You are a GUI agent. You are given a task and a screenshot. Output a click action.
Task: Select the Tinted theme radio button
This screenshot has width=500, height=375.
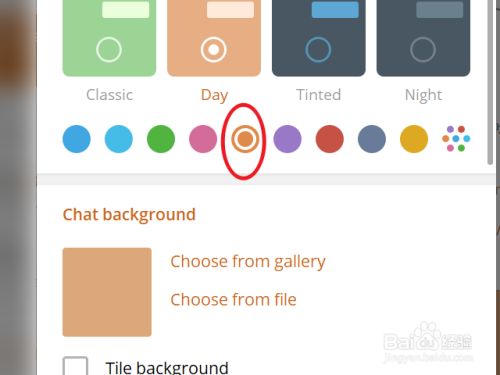(318, 50)
